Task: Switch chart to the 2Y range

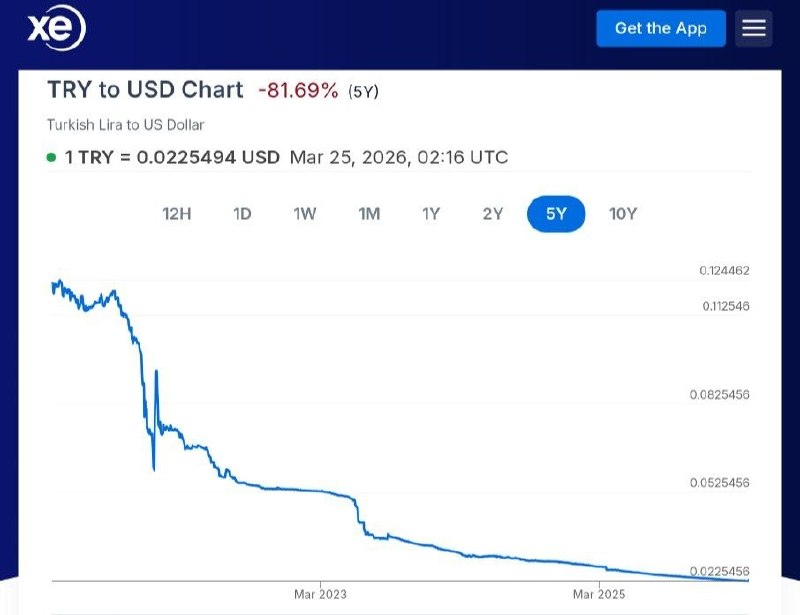Action: (492, 213)
